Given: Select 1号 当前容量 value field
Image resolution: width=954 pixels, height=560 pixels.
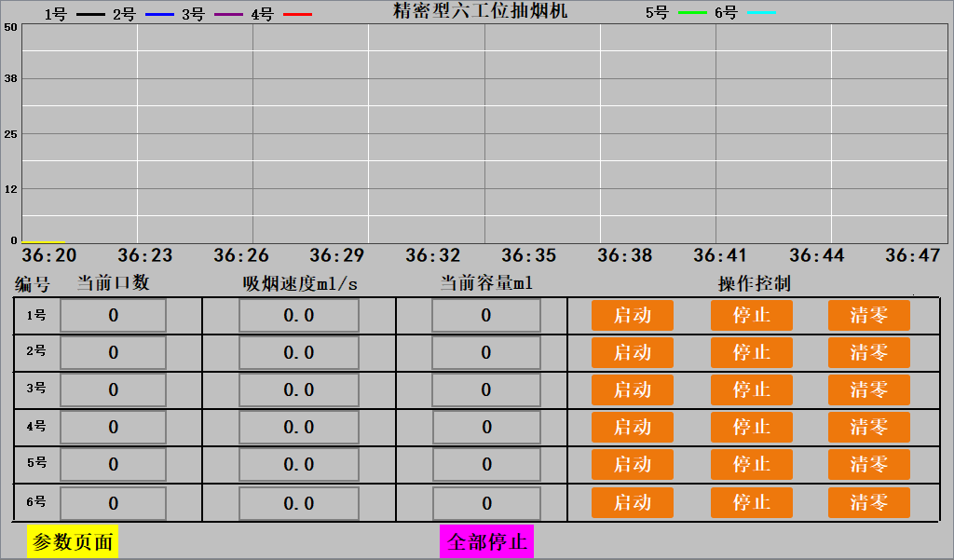Looking at the screenshot, I should click(486, 315).
